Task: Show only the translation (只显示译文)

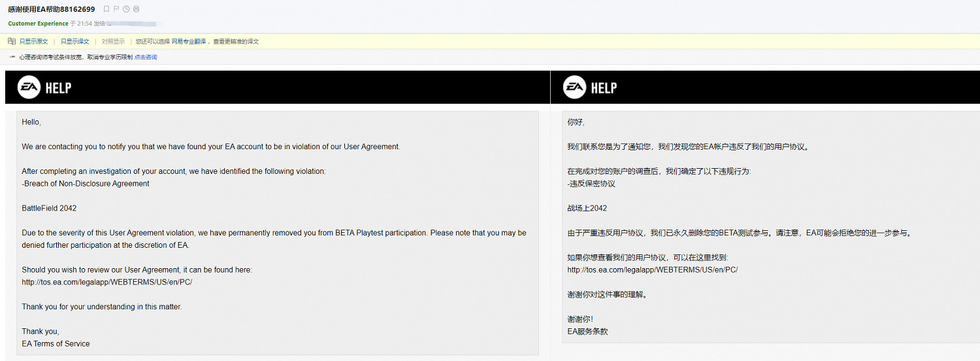Action: (74, 41)
